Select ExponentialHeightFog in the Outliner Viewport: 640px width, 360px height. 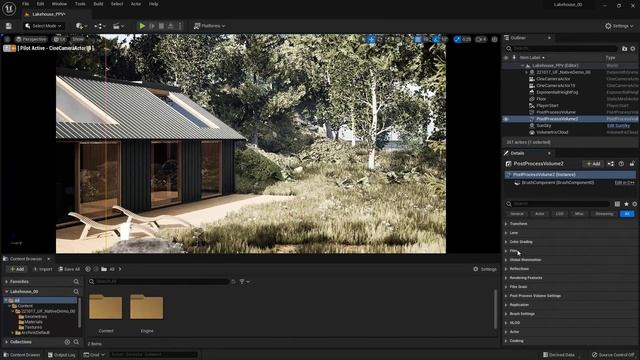557,92
